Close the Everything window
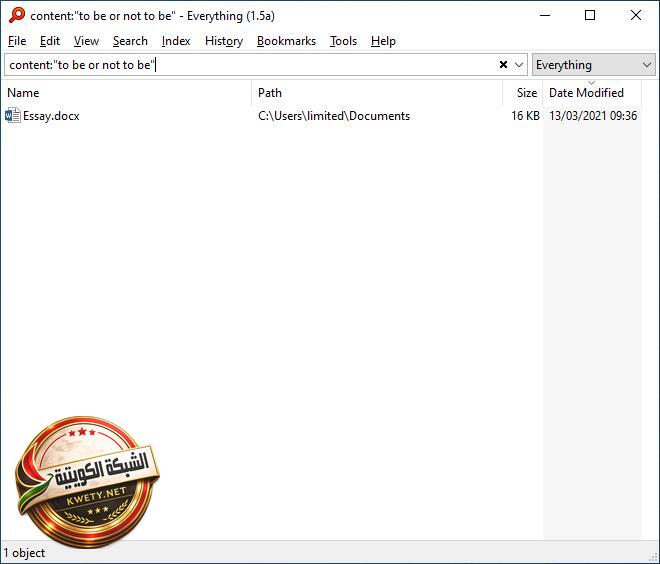 click(636, 15)
